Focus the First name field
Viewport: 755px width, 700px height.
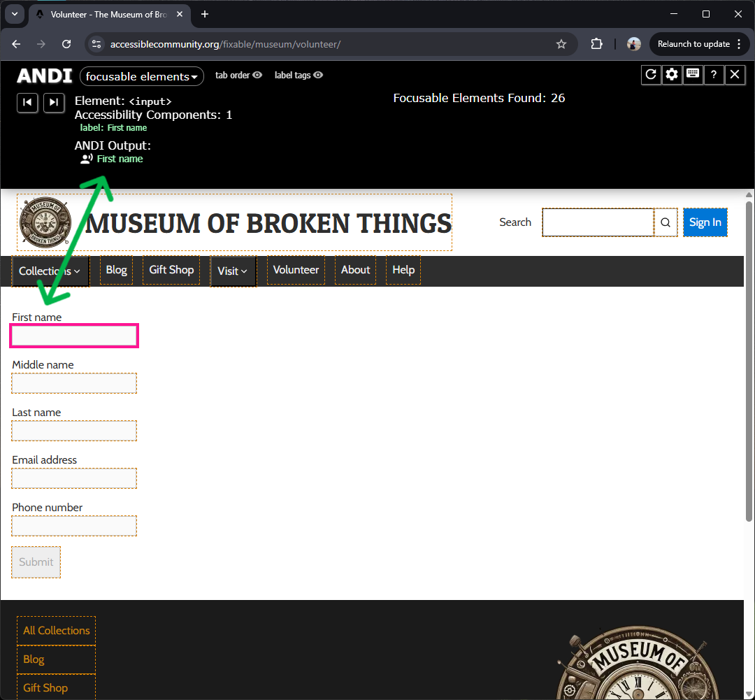[74, 336]
